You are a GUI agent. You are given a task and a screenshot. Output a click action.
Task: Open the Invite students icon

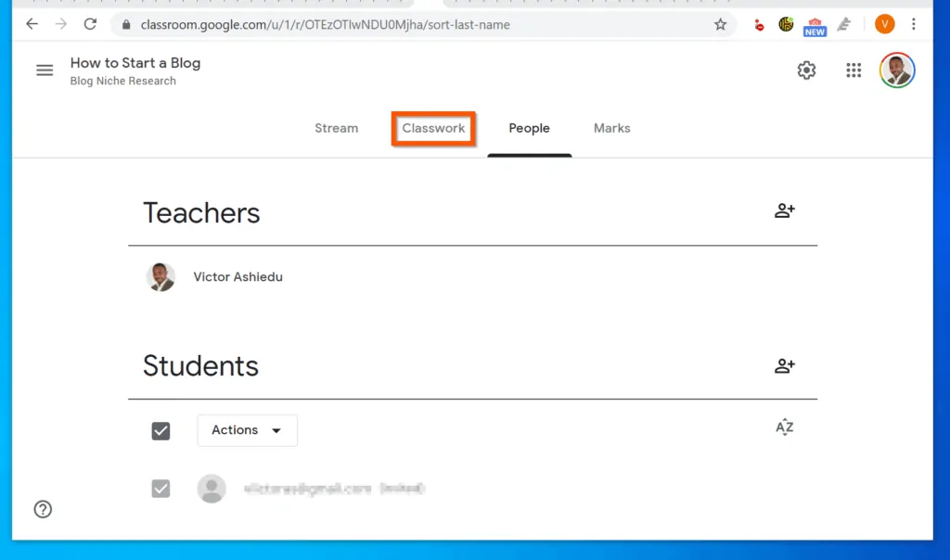coord(784,365)
